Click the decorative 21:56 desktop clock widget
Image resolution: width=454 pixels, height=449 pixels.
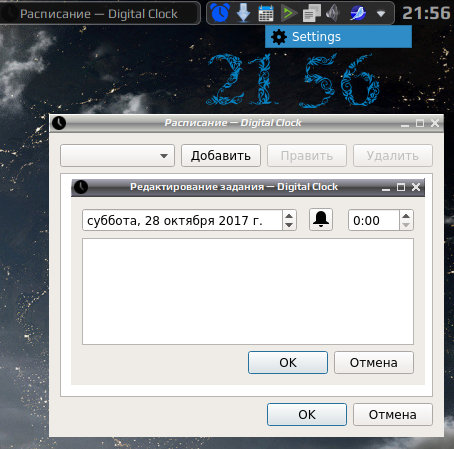[x=293, y=81]
